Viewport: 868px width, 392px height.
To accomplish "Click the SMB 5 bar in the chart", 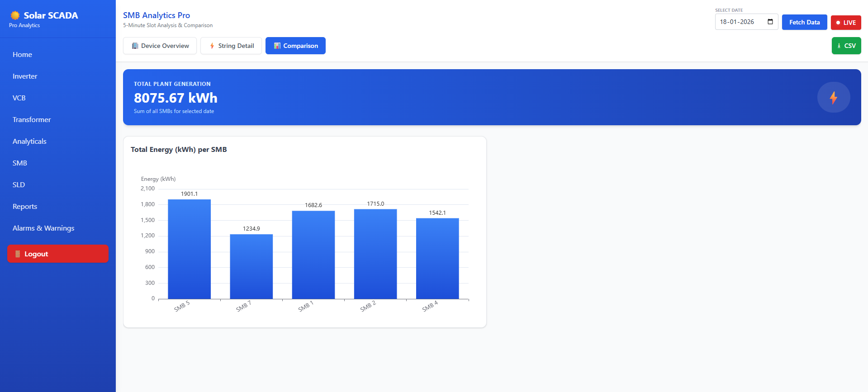I will (x=189, y=249).
